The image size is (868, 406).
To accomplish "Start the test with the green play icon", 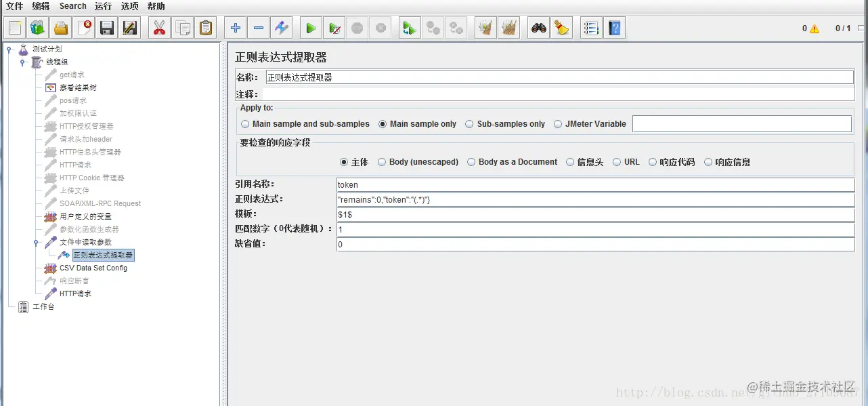I will 311,28.
